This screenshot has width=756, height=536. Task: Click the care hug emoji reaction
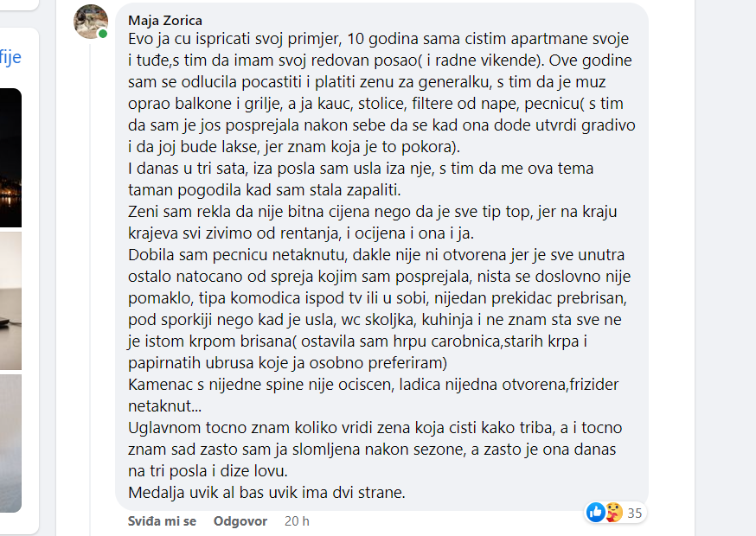pos(614,513)
